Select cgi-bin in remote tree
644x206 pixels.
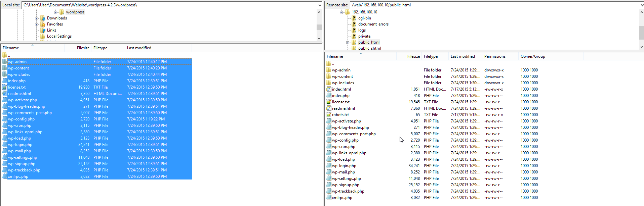pyautogui.click(x=365, y=18)
